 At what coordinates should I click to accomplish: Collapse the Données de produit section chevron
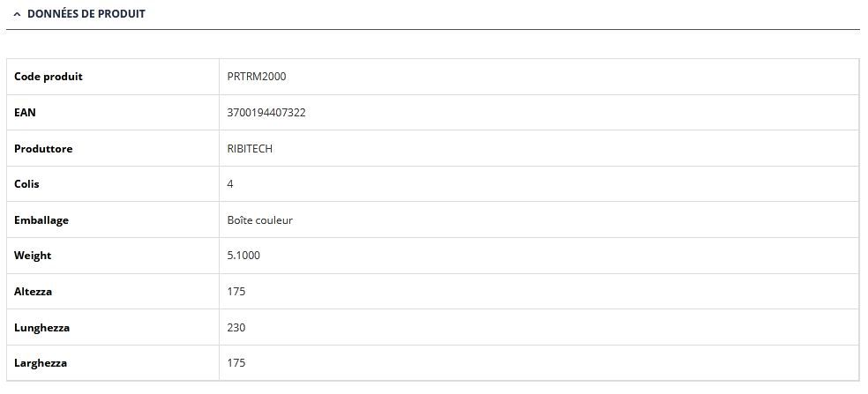pos(17,14)
